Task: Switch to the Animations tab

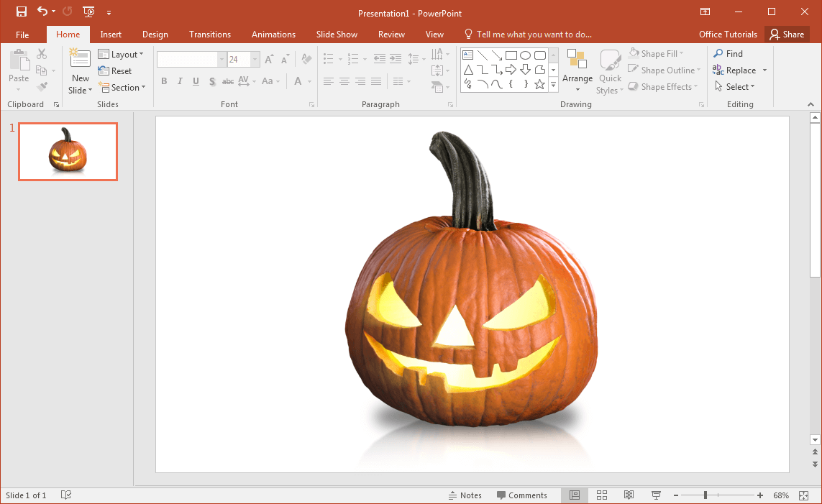Action: [x=273, y=35]
